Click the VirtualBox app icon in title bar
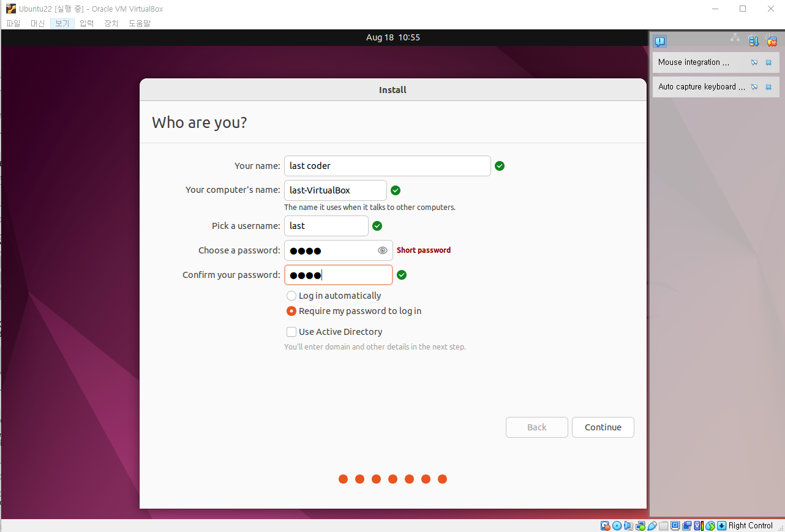 (10, 9)
